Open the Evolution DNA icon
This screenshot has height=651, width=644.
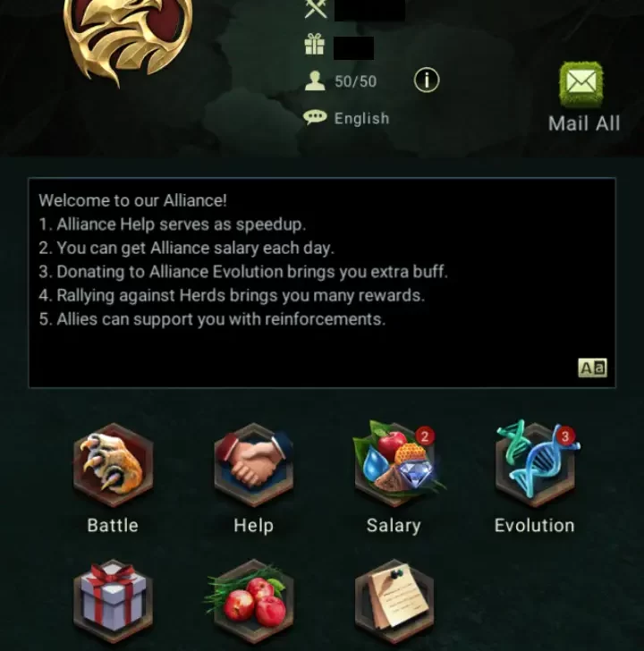tap(536, 464)
